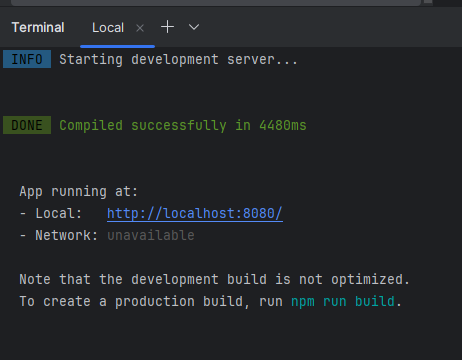
Task: Click the horizontal scrollbar above the terminal
Action: click(x=216, y=3)
